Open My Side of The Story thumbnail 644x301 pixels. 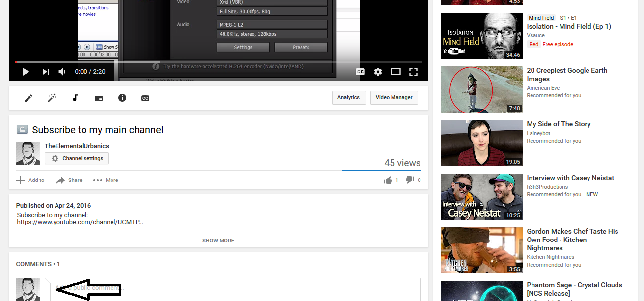(482, 143)
